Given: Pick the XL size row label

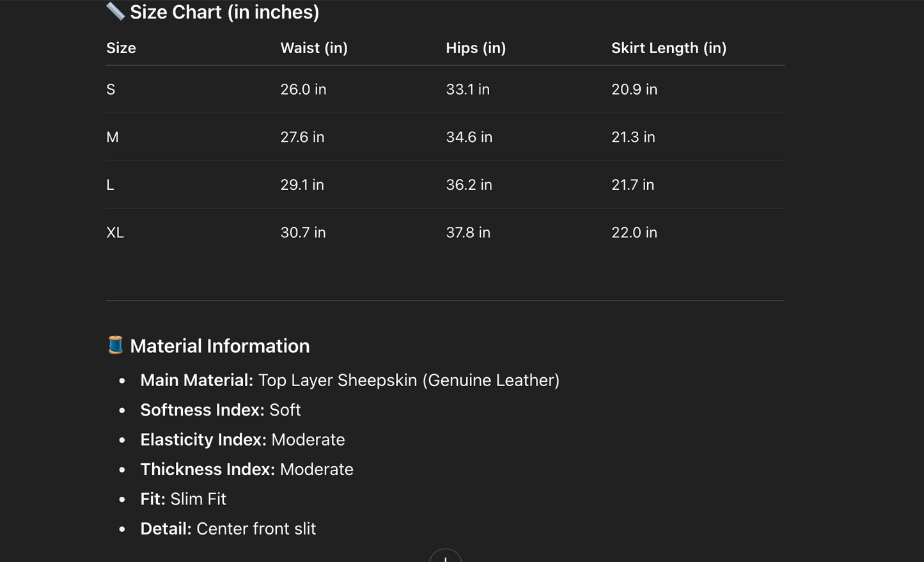Looking at the screenshot, I should (115, 233).
